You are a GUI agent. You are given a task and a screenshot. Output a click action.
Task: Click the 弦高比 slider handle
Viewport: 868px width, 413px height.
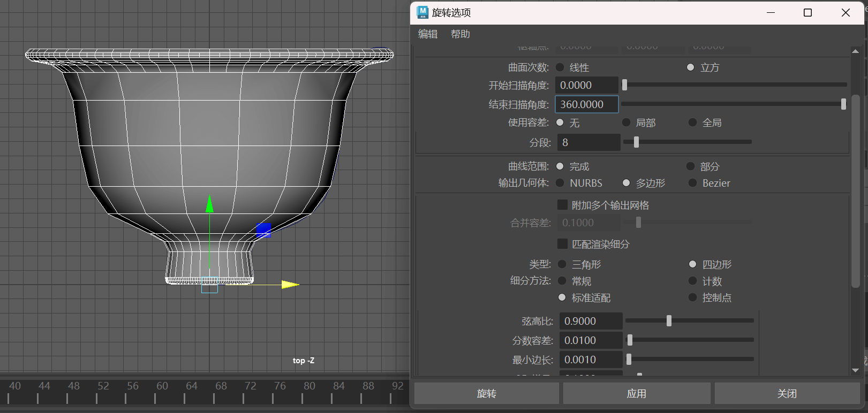coord(669,320)
